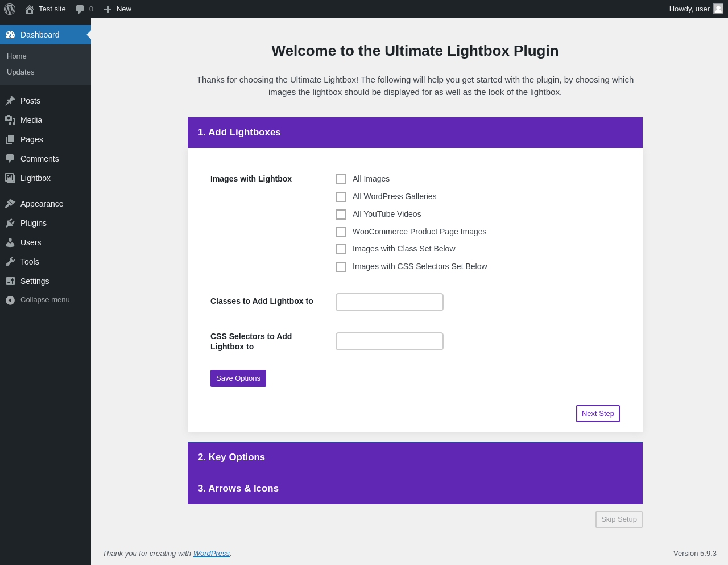
Task: Click the WordPress logo icon
Action: [x=10, y=9]
